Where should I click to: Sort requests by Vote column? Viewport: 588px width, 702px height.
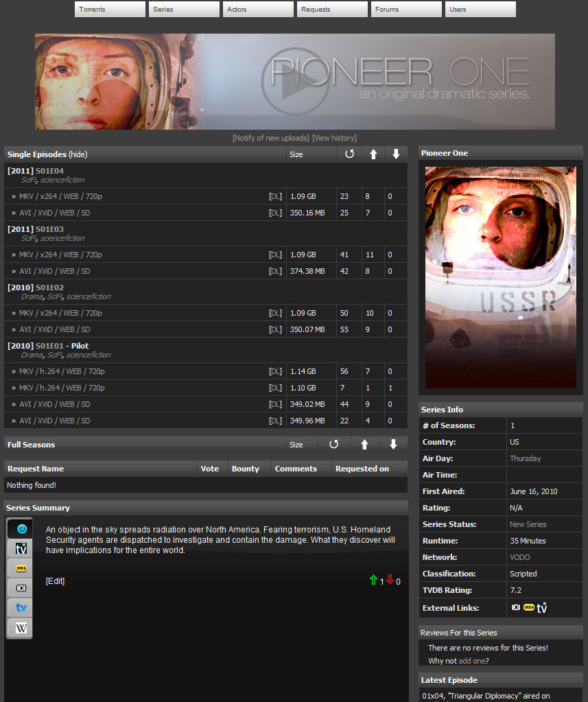coord(210,469)
